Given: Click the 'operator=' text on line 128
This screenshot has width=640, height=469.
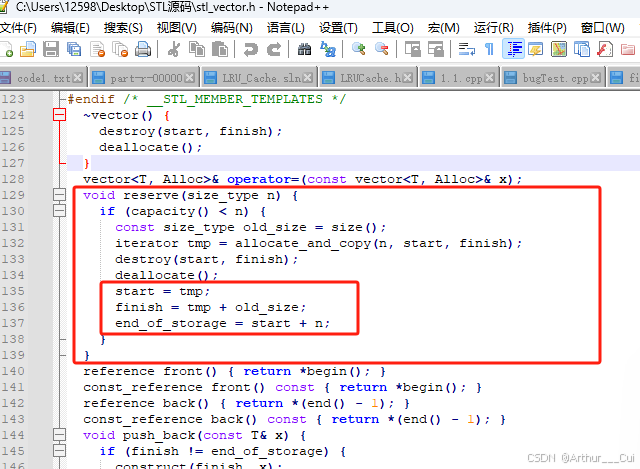Looking at the screenshot, I should 263,179.
